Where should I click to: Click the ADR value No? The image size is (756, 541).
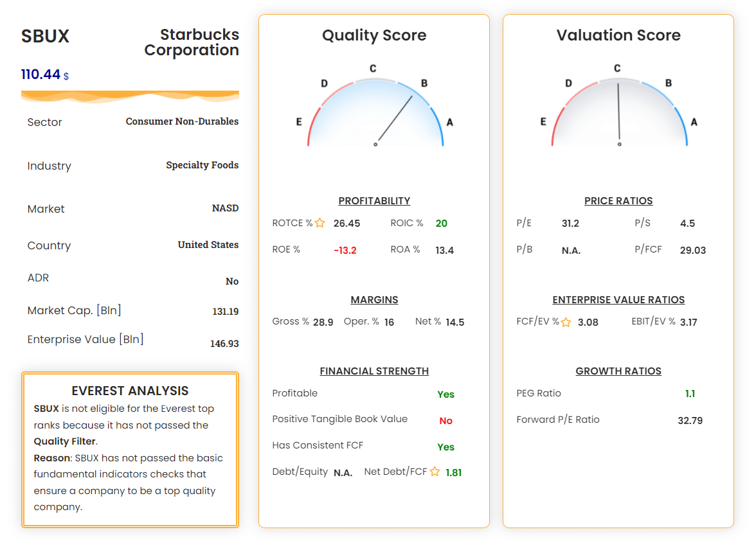[232, 281]
